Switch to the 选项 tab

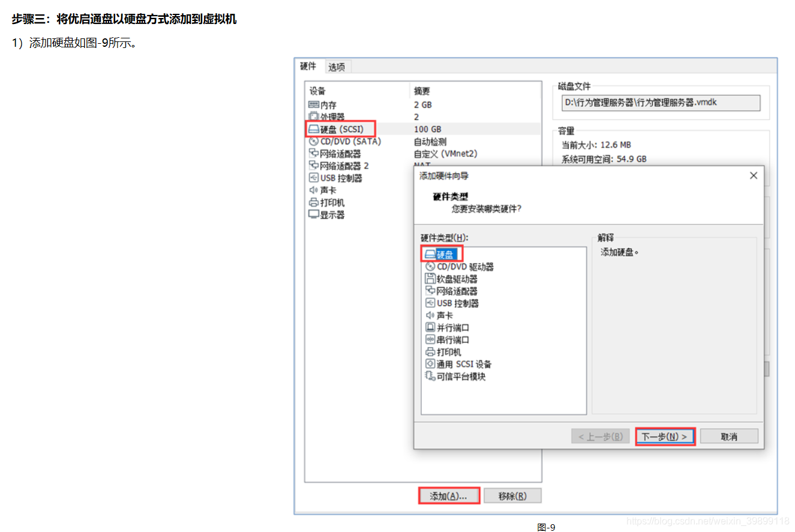tap(337, 67)
